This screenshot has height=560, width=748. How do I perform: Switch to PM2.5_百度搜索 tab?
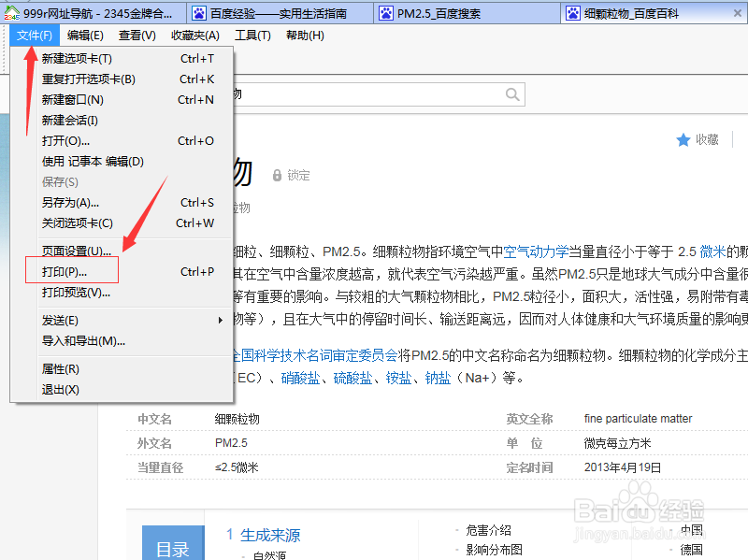click(467, 13)
